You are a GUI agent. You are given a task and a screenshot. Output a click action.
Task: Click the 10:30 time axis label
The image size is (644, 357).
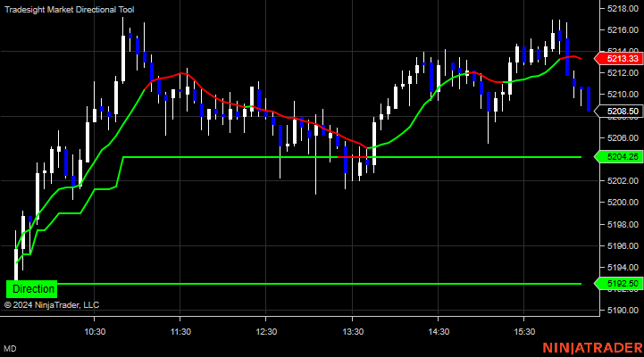pos(95,331)
